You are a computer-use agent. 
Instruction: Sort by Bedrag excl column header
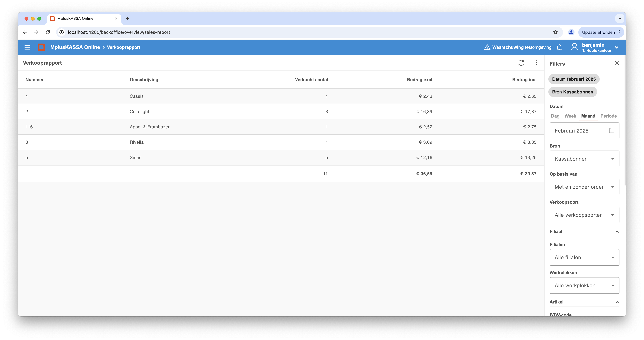(420, 80)
